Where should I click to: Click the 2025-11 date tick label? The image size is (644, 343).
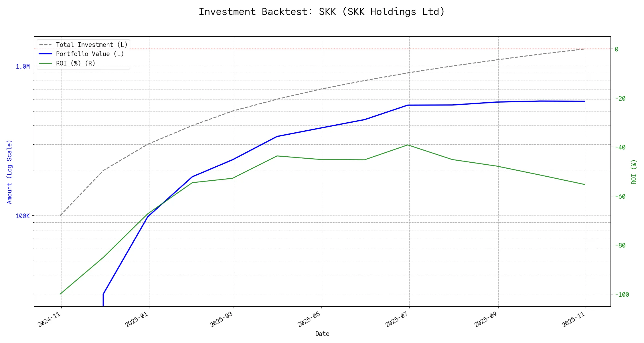pos(574,319)
